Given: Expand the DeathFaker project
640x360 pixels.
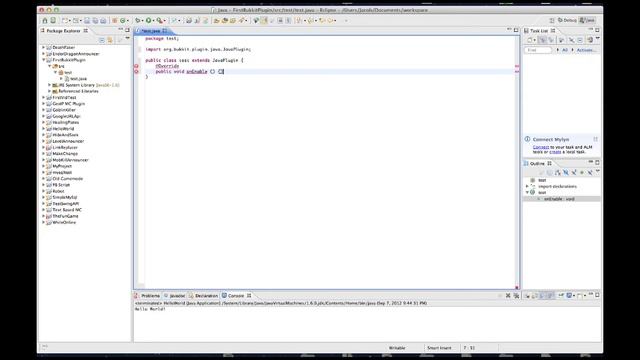Looking at the screenshot, I should (x=44, y=47).
